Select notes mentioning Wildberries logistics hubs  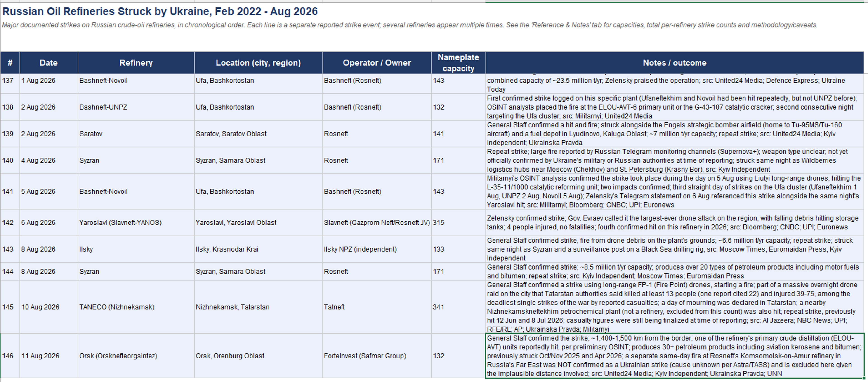[x=675, y=161]
